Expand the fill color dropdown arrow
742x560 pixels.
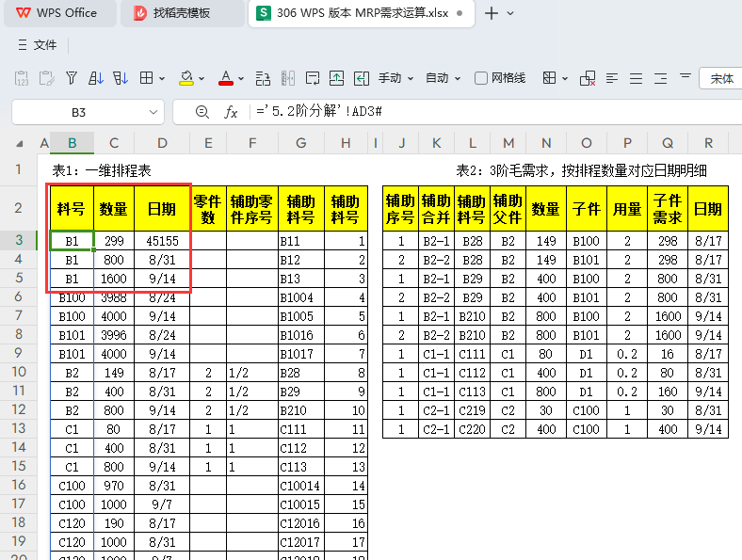202,78
